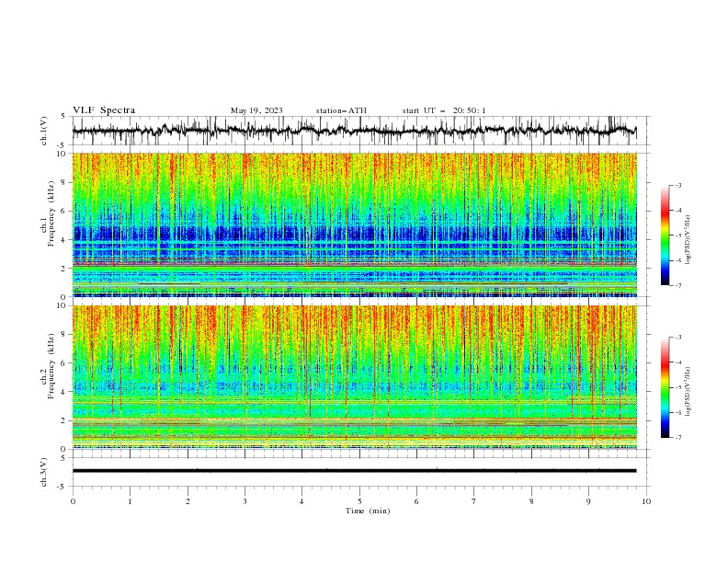The width and height of the screenshot is (728, 563).
Task: Click the time axis tick label "6"
Action: [x=417, y=501]
